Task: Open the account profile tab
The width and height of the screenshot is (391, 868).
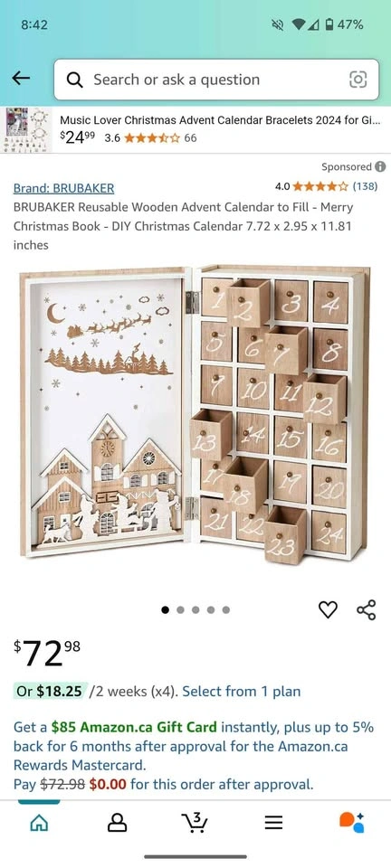Action: point(117,823)
